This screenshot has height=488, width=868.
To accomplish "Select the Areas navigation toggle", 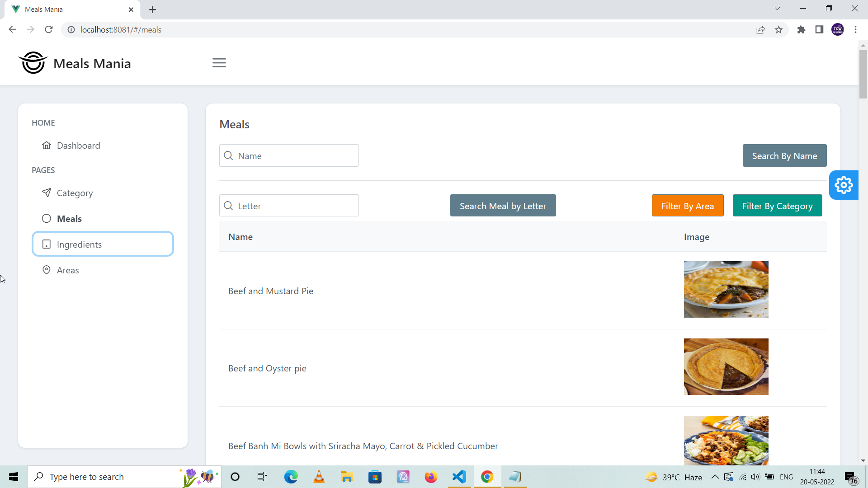I will pos(67,270).
